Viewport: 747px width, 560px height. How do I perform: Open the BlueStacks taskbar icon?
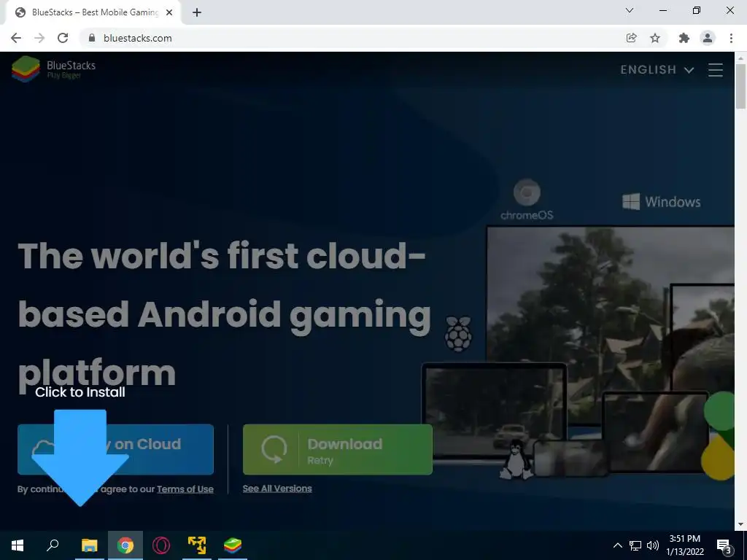coord(233,545)
